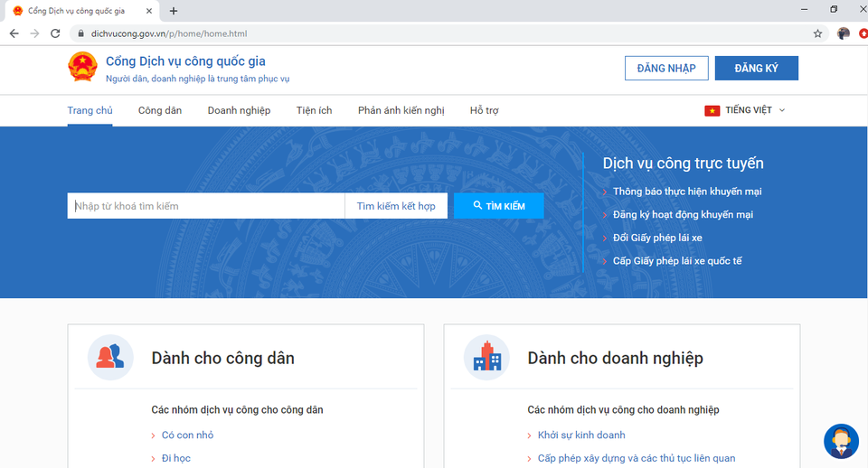Image resolution: width=868 pixels, height=468 pixels.
Task: Expand the Có con nhỏ service group
Action: pos(187,435)
